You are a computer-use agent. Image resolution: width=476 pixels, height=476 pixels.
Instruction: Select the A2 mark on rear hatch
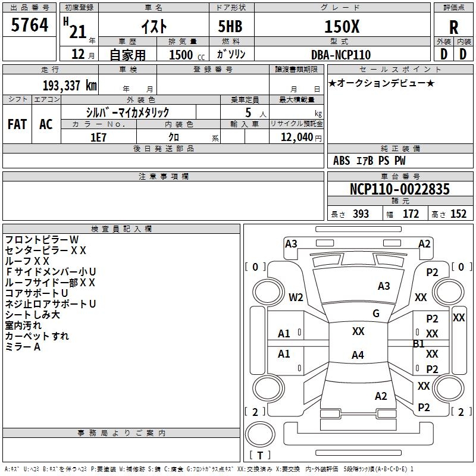(381, 396)
